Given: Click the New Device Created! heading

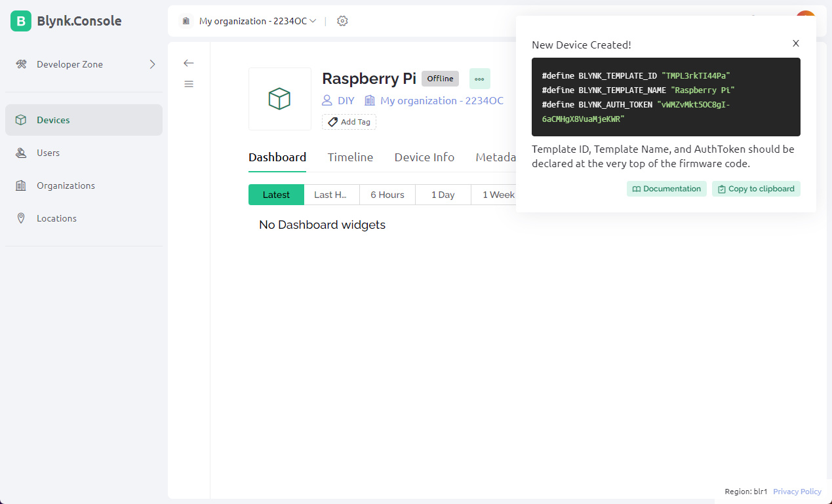Looking at the screenshot, I should [582, 45].
